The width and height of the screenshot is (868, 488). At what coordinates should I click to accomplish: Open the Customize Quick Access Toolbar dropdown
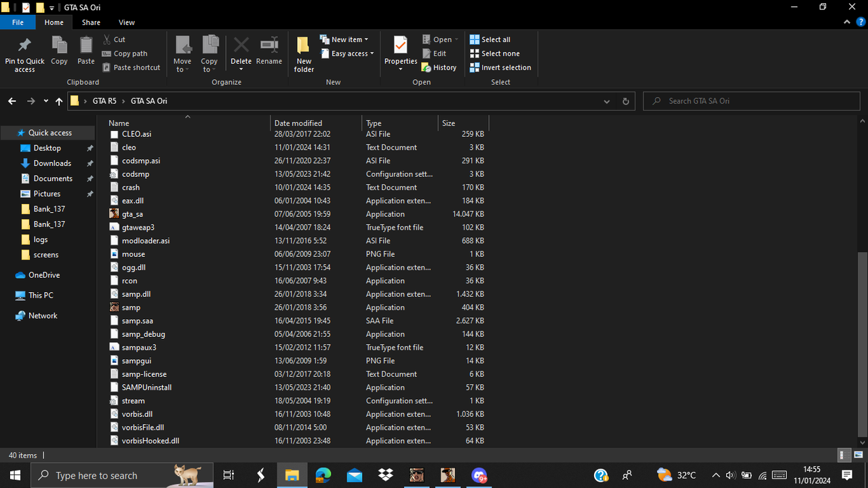(52, 8)
